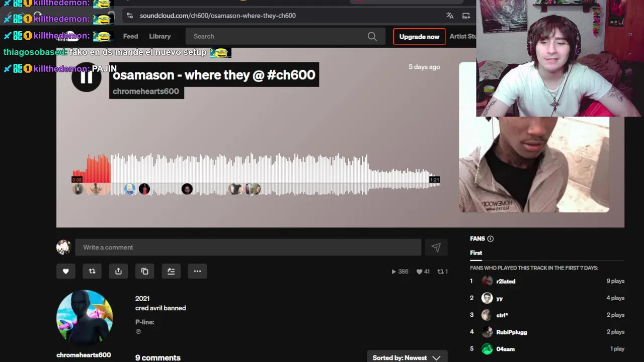Image resolution: width=644 pixels, height=362 pixels.
Task: Open RubiPplugg fan avatar
Action: point(487,332)
